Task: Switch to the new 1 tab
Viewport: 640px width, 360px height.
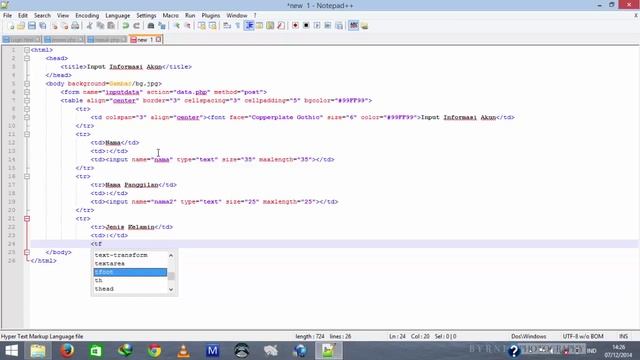Action: click(x=145, y=40)
